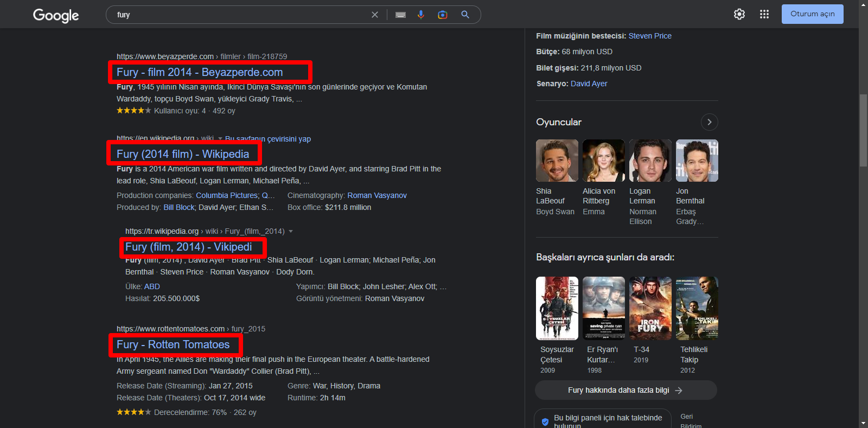Select the Shia LaBeouf cast photo
The image size is (868, 428).
click(557, 161)
